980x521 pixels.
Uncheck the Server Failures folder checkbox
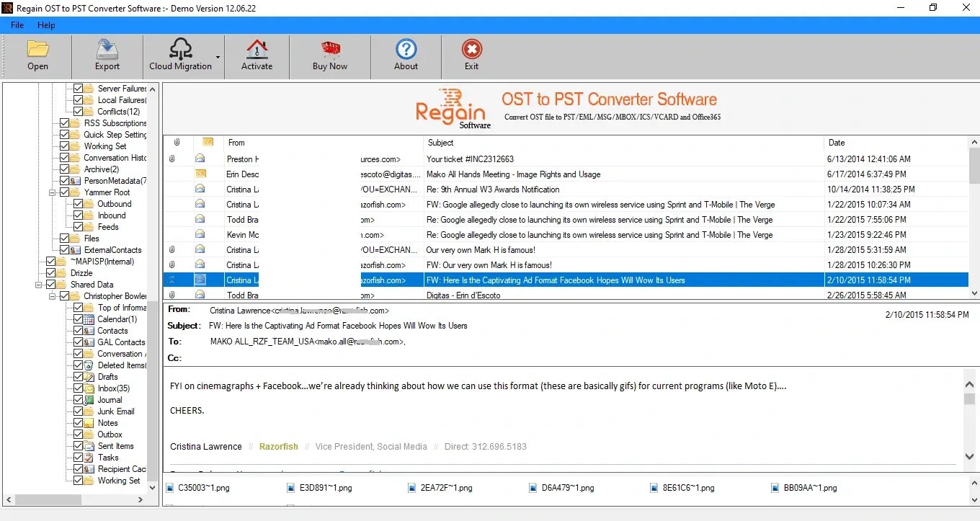[x=79, y=89]
